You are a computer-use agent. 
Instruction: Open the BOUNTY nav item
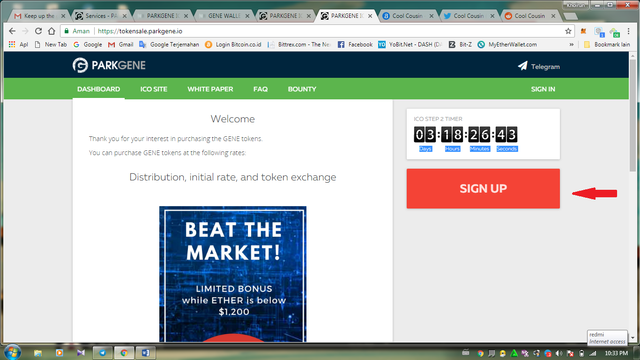[x=302, y=89]
